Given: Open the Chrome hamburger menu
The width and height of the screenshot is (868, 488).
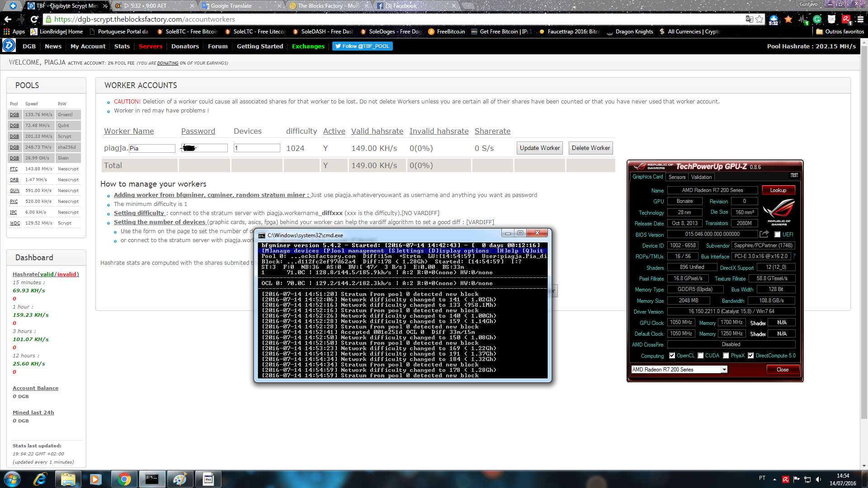Looking at the screenshot, I should coord(860,19).
